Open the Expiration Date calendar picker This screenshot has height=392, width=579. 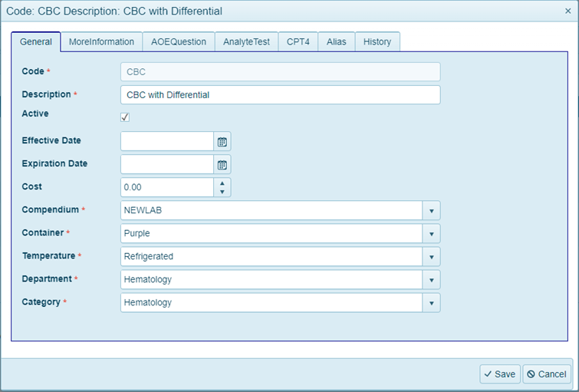(x=222, y=164)
